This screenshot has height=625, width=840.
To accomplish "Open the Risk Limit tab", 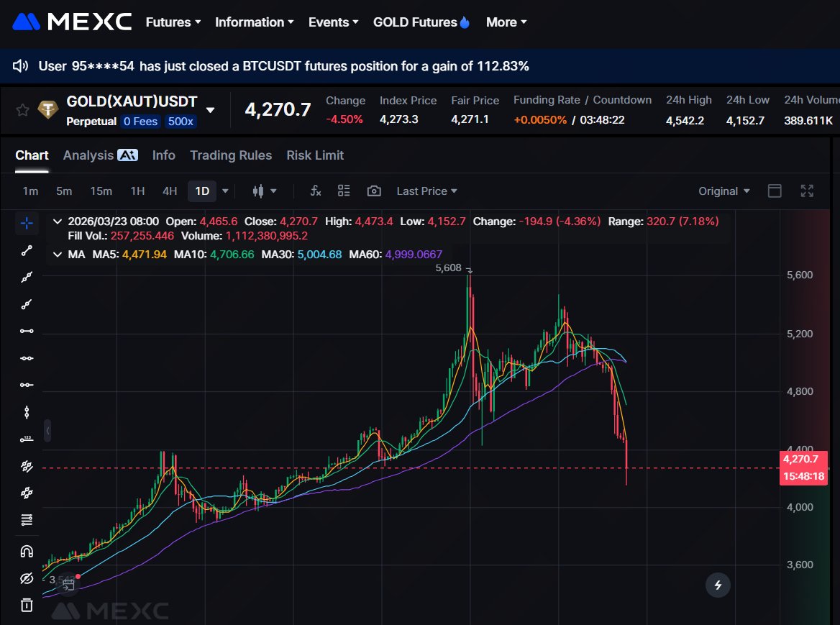I will coord(315,155).
